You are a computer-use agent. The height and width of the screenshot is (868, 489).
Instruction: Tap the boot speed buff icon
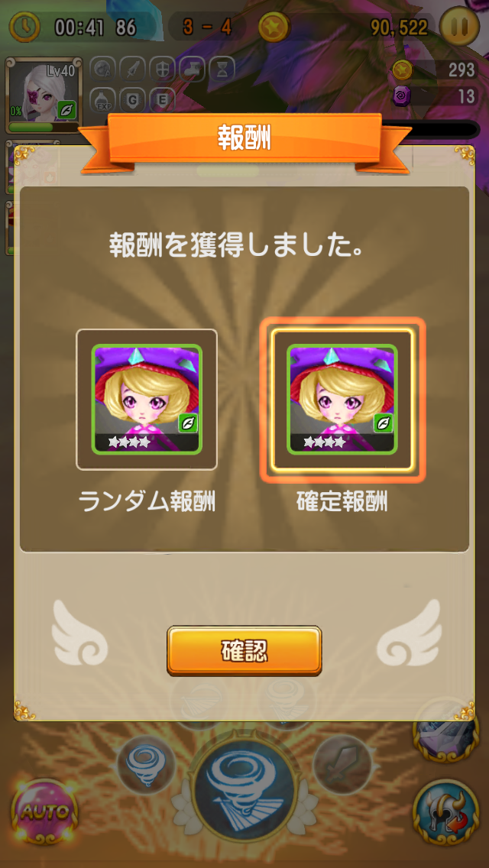click(193, 70)
